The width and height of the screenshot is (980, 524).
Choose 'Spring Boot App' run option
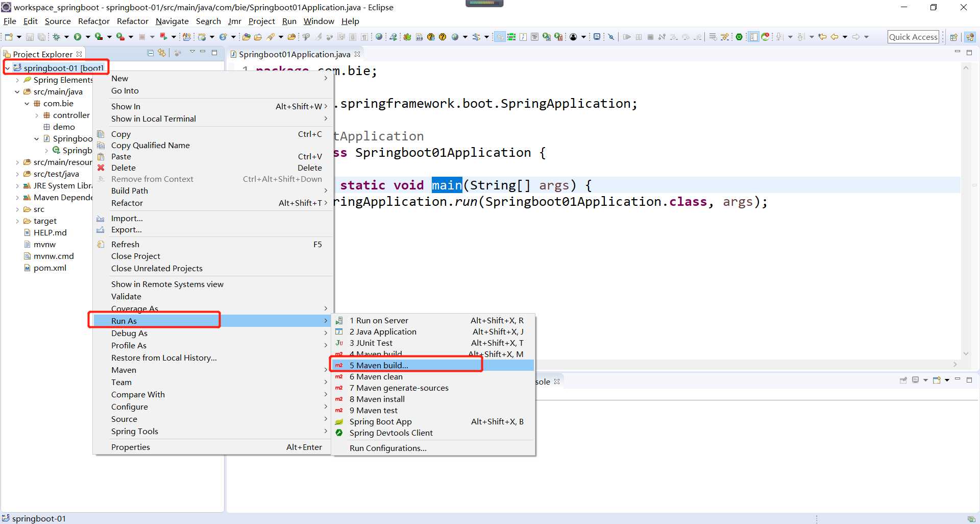[x=433, y=421]
